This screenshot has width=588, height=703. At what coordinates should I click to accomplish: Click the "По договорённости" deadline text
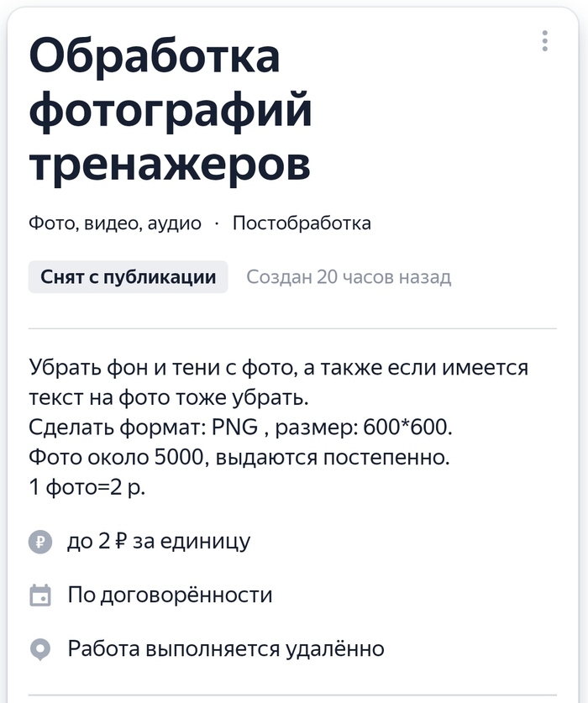171,595
